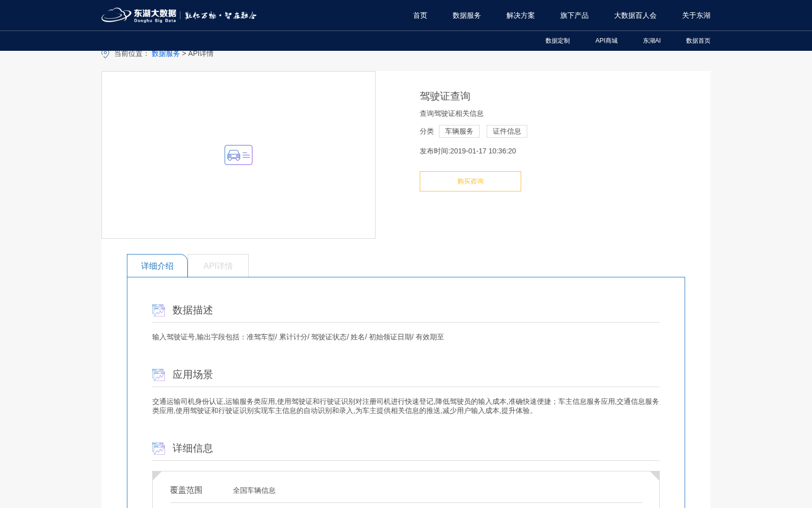Go to API商城 in the sub-navigation
This screenshot has height=508, width=812.
[606, 41]
